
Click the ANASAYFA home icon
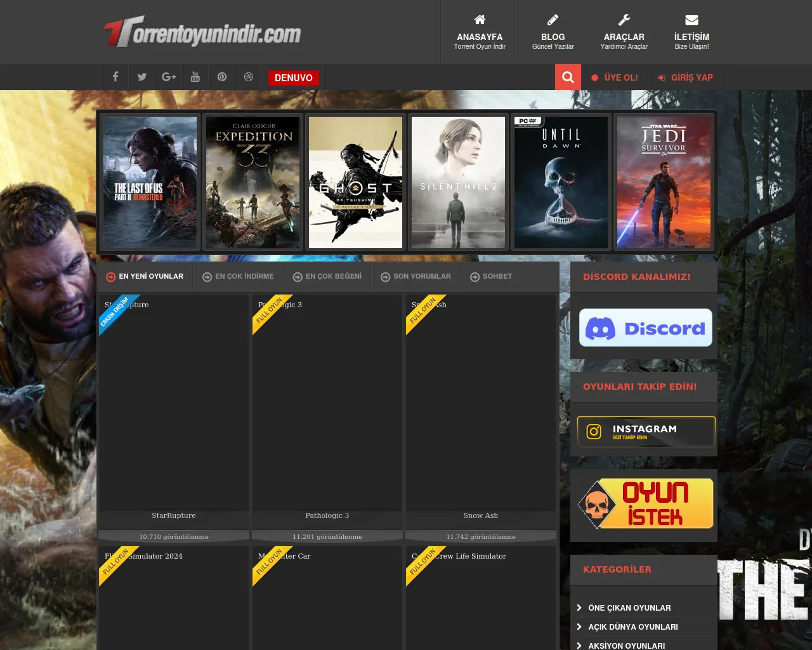point(480,20)
